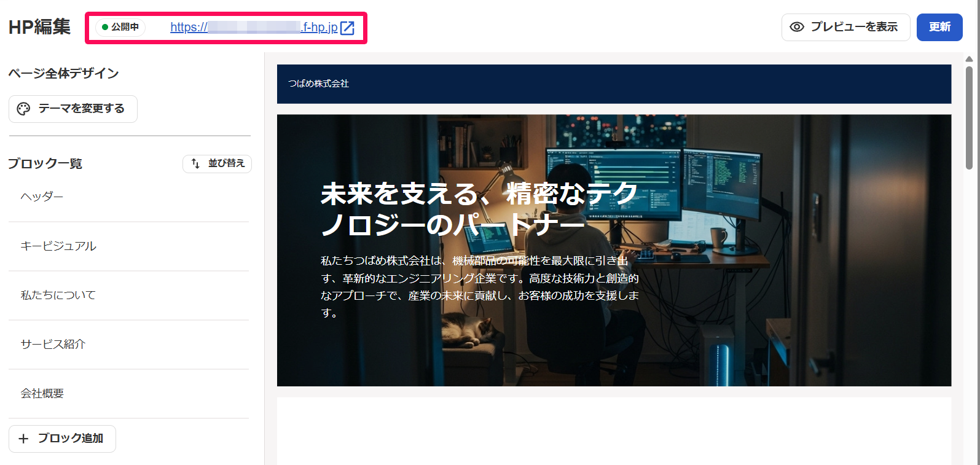This screenshot has height=465, width=980.
Task: Click the 並び替え reorder button
Action: [217, 163]
